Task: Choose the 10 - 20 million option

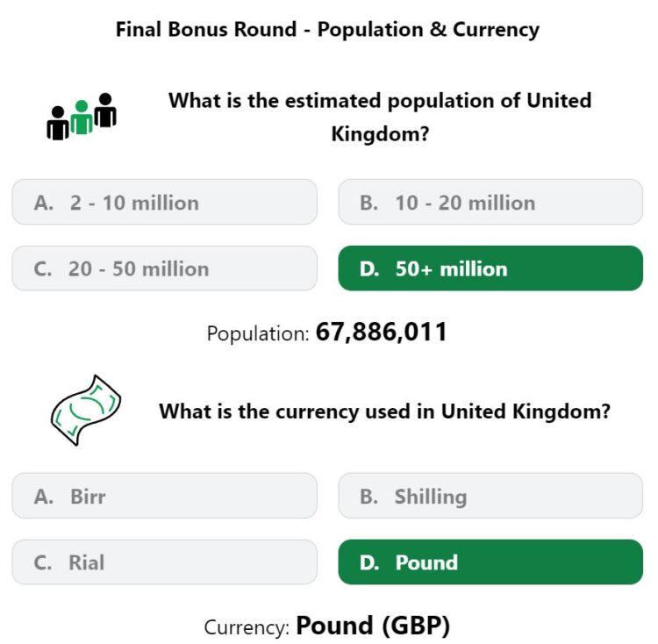Action: coord(490,202)
